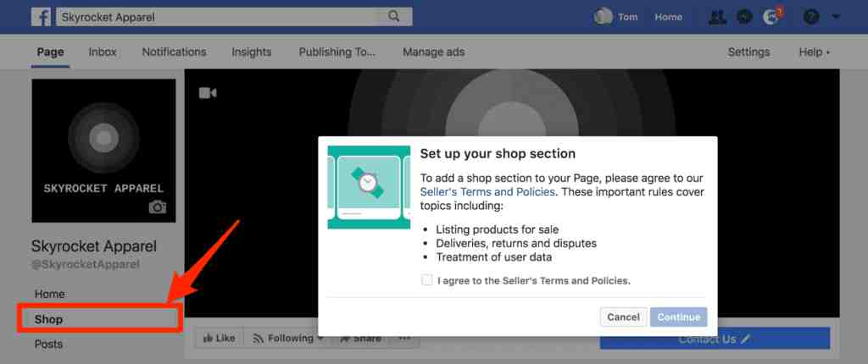Expand the account menu arrow in top bar
Screen dimensions: 868x364
(835, 17)
